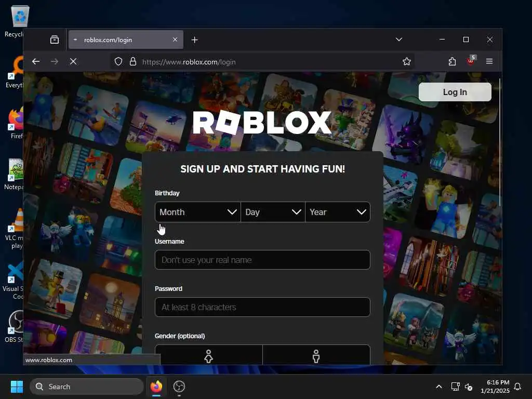Screen dimensions: 532x399
Task: Select the female gender option
Action: 209,355
